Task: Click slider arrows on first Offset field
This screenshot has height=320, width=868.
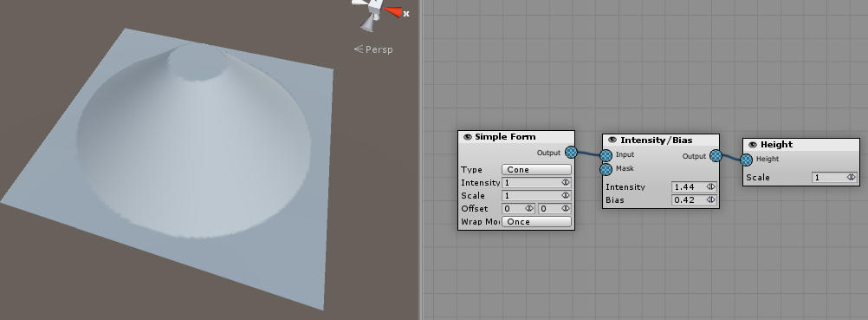Action: coord(529,208)
